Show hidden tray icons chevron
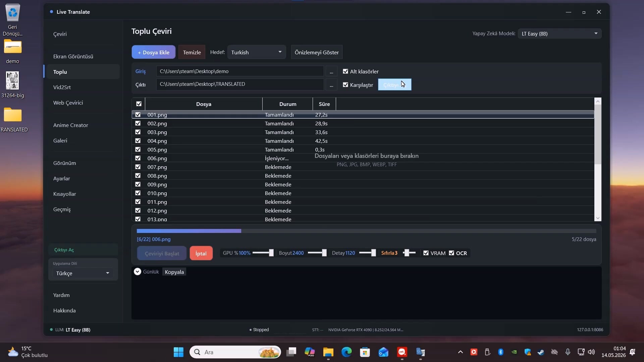644x362 pixels. (461, 352)
